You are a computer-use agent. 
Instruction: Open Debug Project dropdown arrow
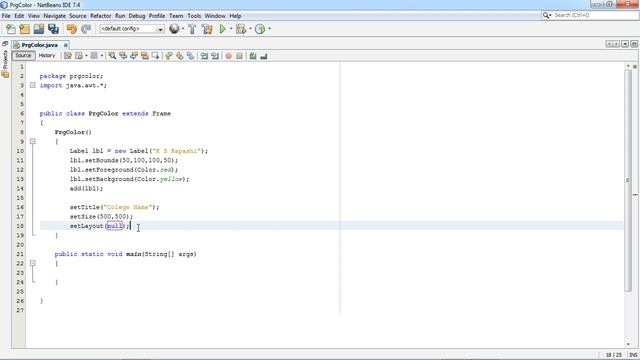[250, 29]
